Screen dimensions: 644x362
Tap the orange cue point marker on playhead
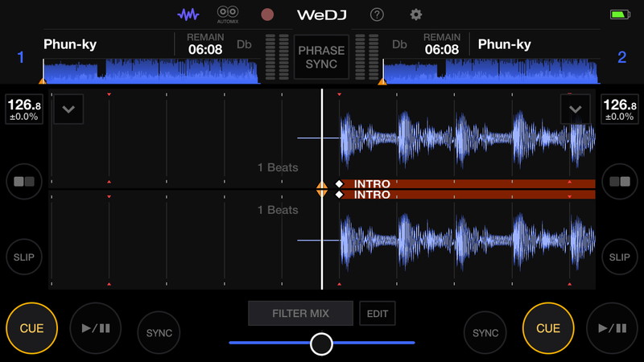coord(321,189)
